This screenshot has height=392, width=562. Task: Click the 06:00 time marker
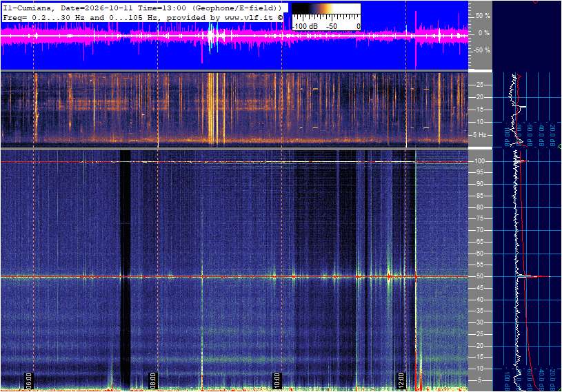click(29, 380)
